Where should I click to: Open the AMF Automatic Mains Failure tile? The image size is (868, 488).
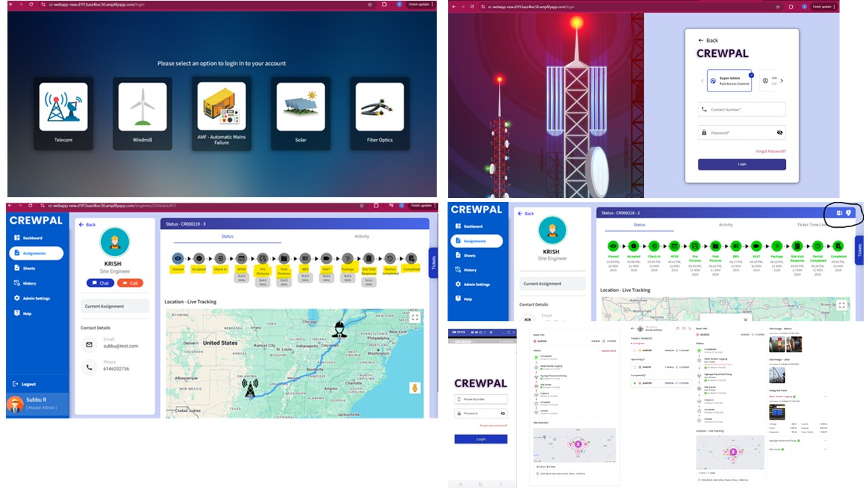(222, 112)
